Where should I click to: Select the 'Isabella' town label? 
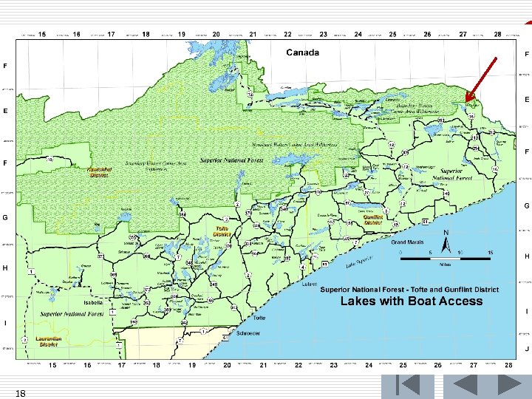[x=93, y=303]
